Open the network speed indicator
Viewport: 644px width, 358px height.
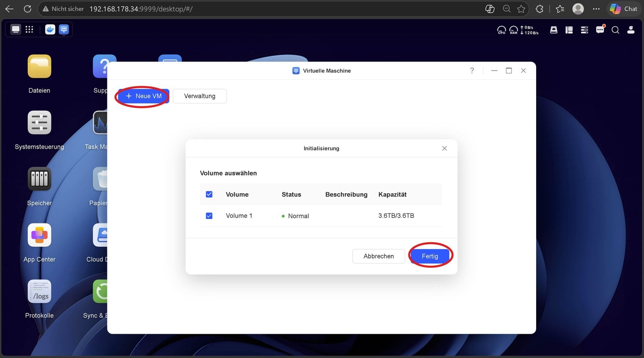pos(529,30)
